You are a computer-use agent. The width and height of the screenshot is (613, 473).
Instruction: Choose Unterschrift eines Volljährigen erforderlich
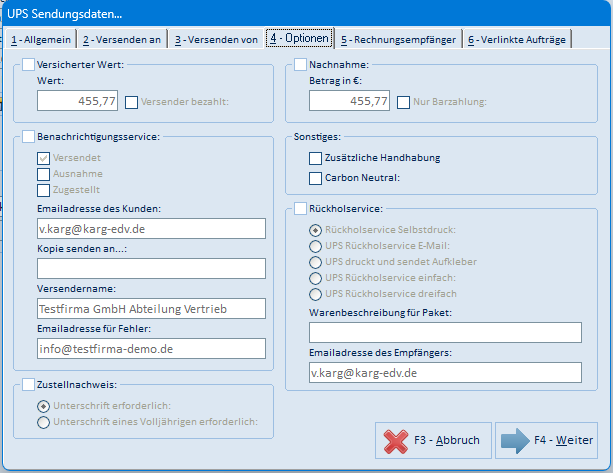coord(43,423)
